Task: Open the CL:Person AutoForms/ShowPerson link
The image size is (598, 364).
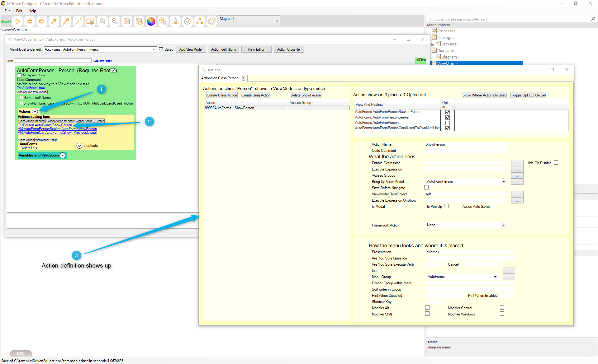Action: click(45, 125)
